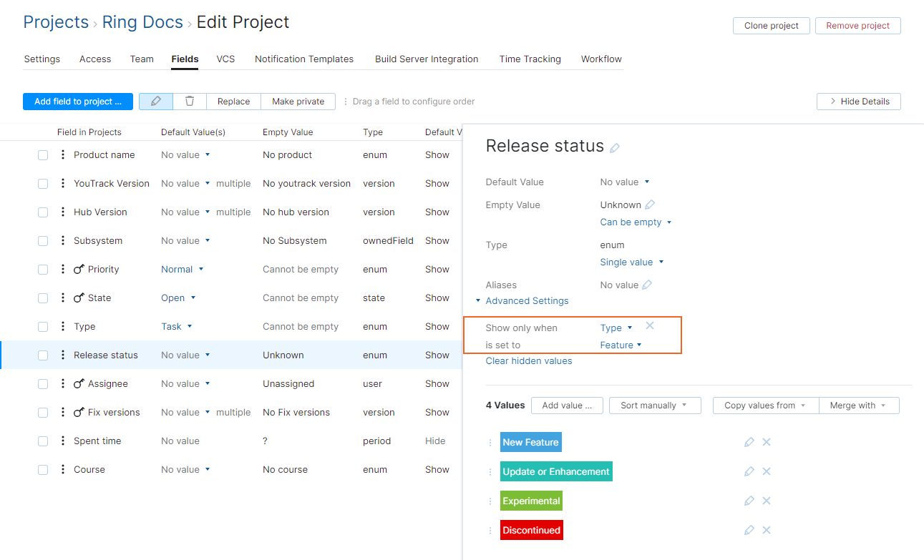This screenshot has height=560, width=924.
Task: Open the Sort manually dropdown
Action: coord(654,405)
